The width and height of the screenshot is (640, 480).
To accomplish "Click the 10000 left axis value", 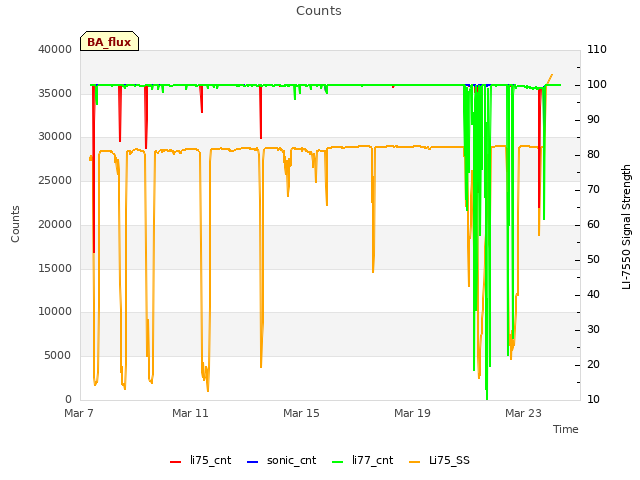I will [x=55, y=311].
